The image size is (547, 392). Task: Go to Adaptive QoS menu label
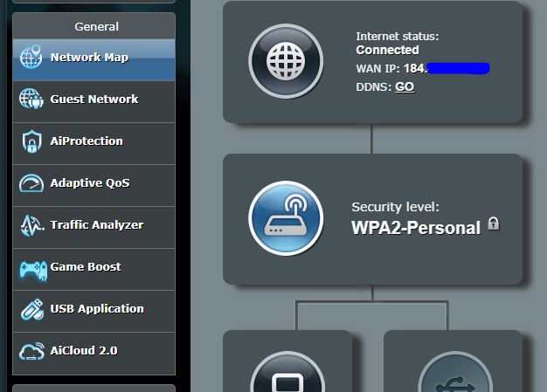[90, 183]
